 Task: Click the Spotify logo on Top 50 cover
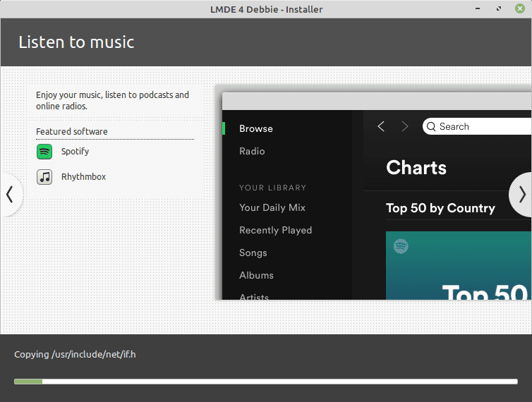pos(401,246)
